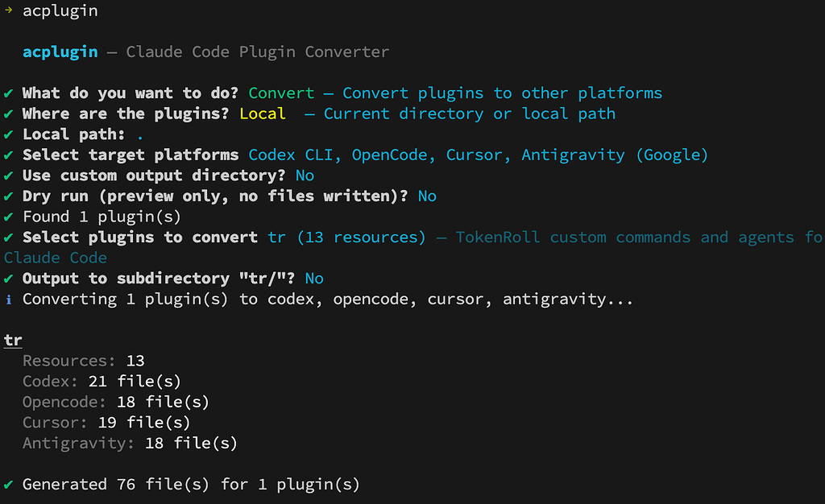Screen dimensions: 825x504
Task: Click the 'Local path:' label
Action: 73,134
